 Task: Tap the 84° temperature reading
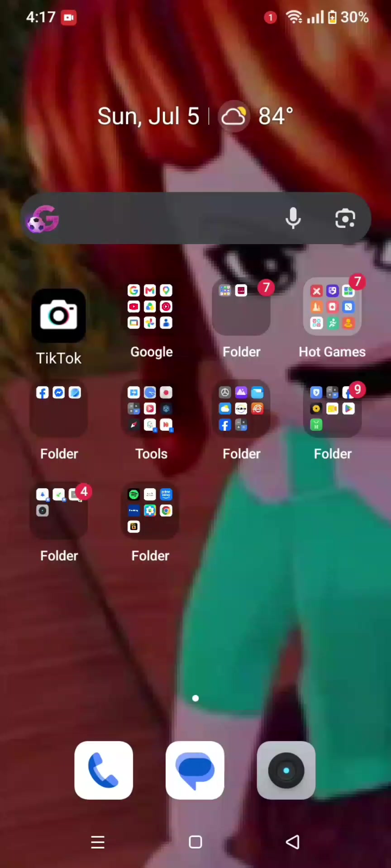pos(276,116)
